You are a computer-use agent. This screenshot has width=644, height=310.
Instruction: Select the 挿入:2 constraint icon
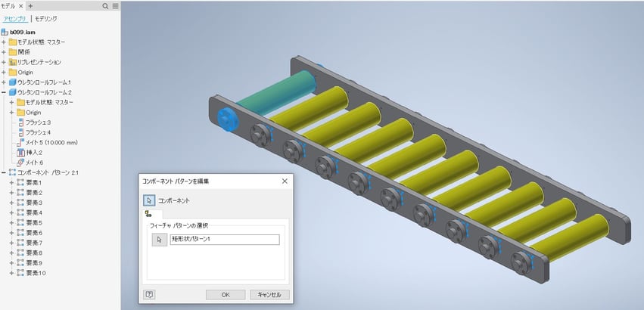(x=20, y=152)
